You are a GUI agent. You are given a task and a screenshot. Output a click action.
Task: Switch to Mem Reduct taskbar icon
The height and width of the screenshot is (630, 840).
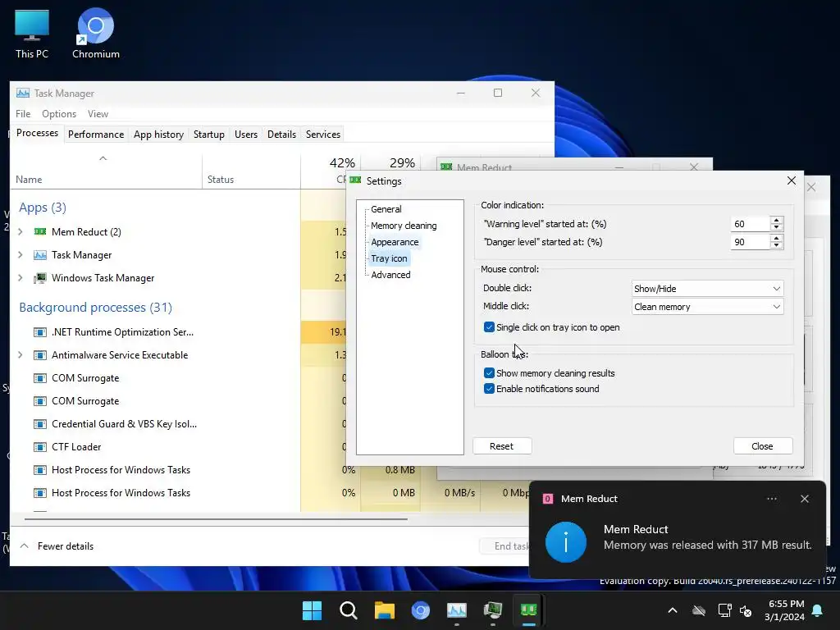pos(529,610)
